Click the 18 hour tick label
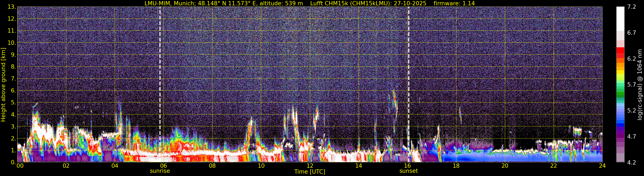The image size is (644, 176). 456,166
